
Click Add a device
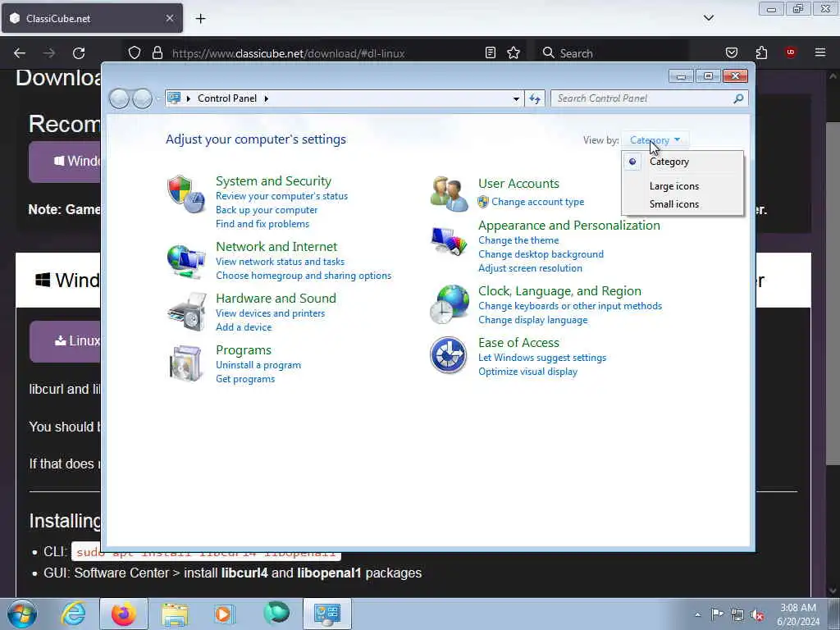coord(244,326)
